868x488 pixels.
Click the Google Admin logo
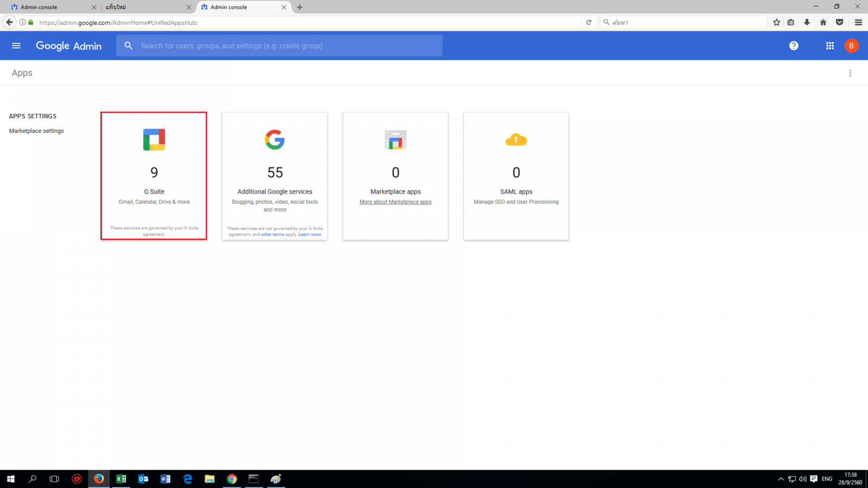pos(68,46)
